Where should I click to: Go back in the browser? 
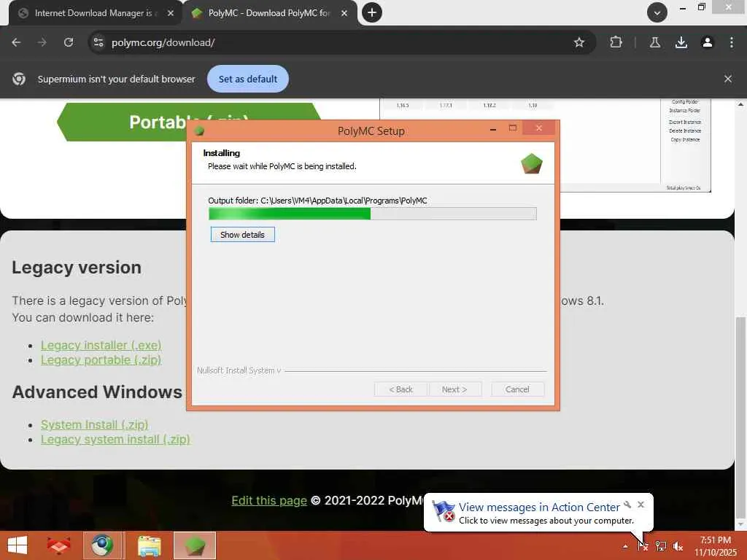click(16, 42)
